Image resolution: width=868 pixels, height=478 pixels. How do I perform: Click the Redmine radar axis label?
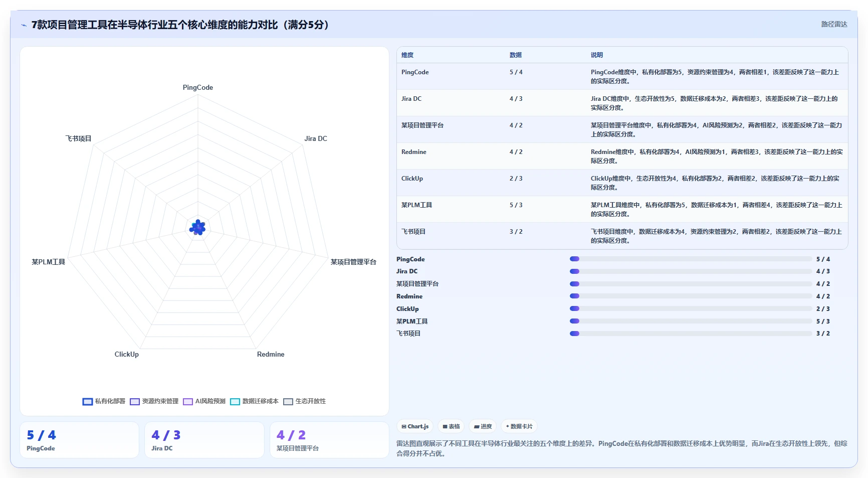point(271,354)
